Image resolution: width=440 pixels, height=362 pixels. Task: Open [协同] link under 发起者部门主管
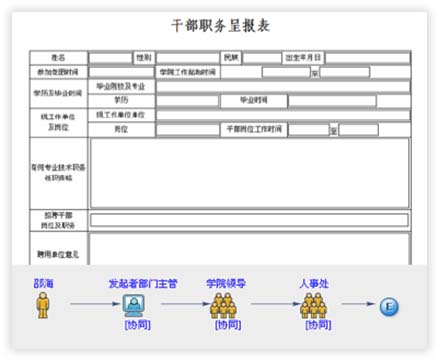(x=138, y=324)
